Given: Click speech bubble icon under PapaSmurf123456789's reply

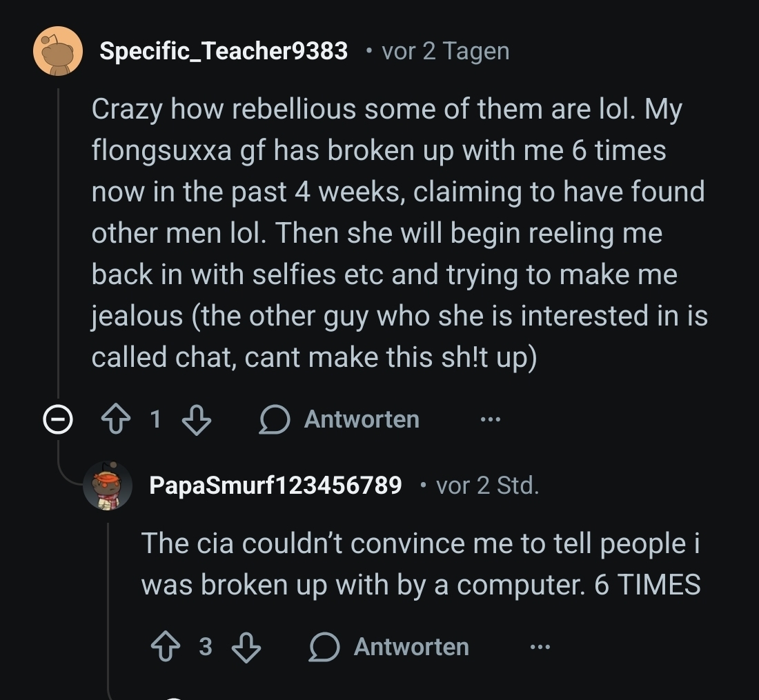Looking at the screenshot, I should pos(324,647).
